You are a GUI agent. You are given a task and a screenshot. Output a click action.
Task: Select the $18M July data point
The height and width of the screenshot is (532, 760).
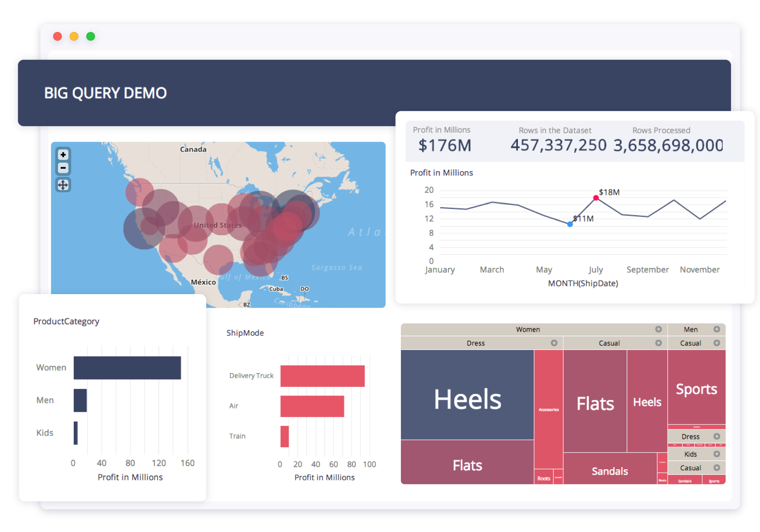(x=595, y=198)
